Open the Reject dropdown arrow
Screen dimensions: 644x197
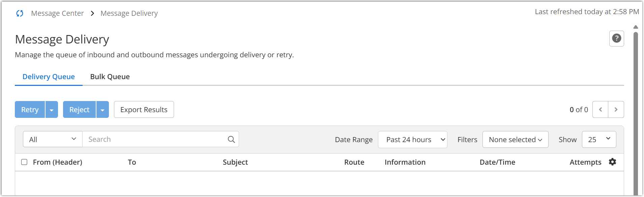pyautogui.click(x=103, y=109)
